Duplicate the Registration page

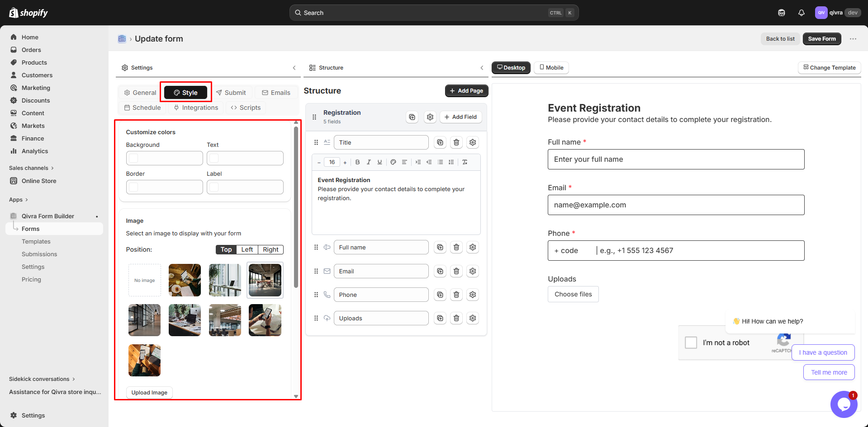coord(412,117)
